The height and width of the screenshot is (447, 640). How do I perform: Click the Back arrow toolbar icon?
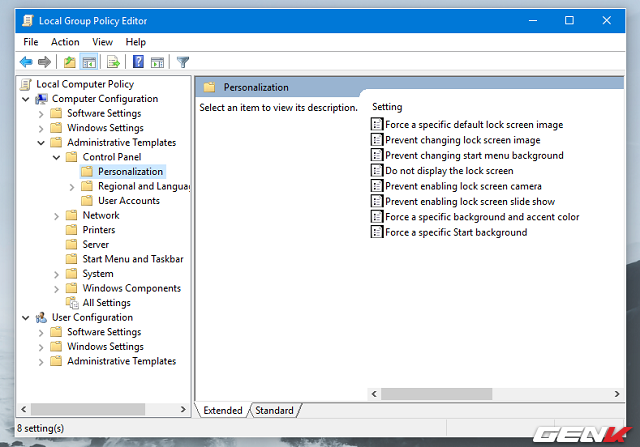(26, 62)
